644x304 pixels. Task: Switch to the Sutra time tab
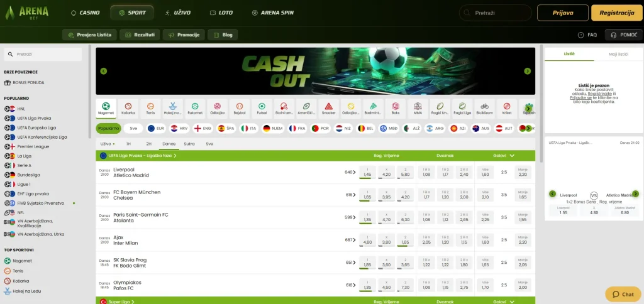tap(189, 144)
